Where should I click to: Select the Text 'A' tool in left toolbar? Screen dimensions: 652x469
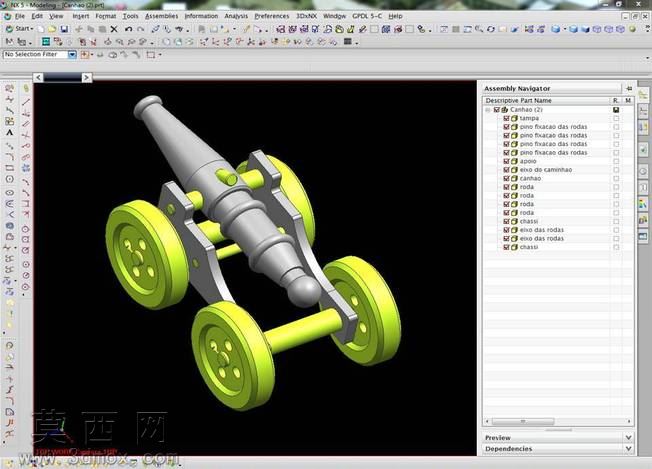click(10, 133)
